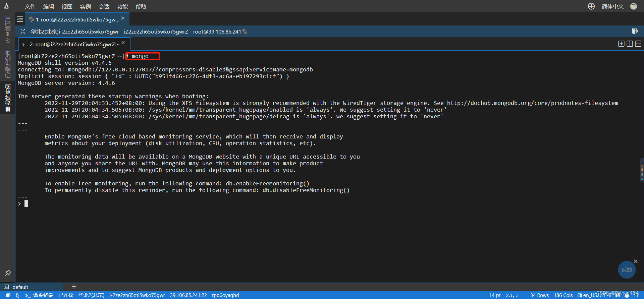
Task: Click the 华北2(北京)i-2ze2zh65oti5wko75gwr instance label
Action: coord(74,32)
